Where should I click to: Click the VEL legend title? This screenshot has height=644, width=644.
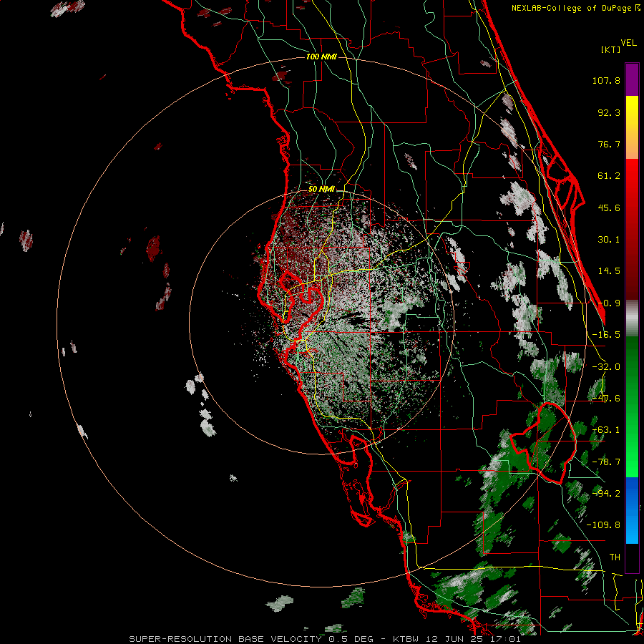click(x=628, y=43)
